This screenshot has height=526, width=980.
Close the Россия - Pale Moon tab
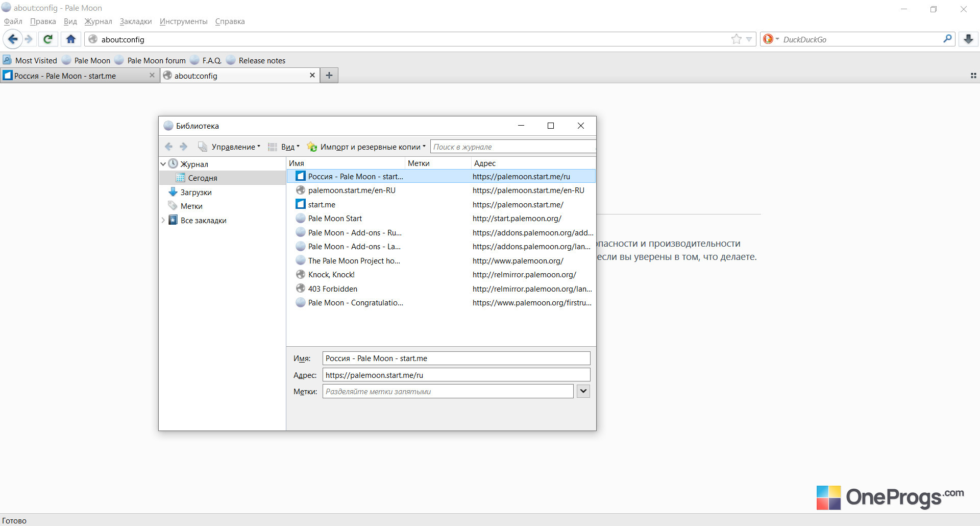pos(152,75)
